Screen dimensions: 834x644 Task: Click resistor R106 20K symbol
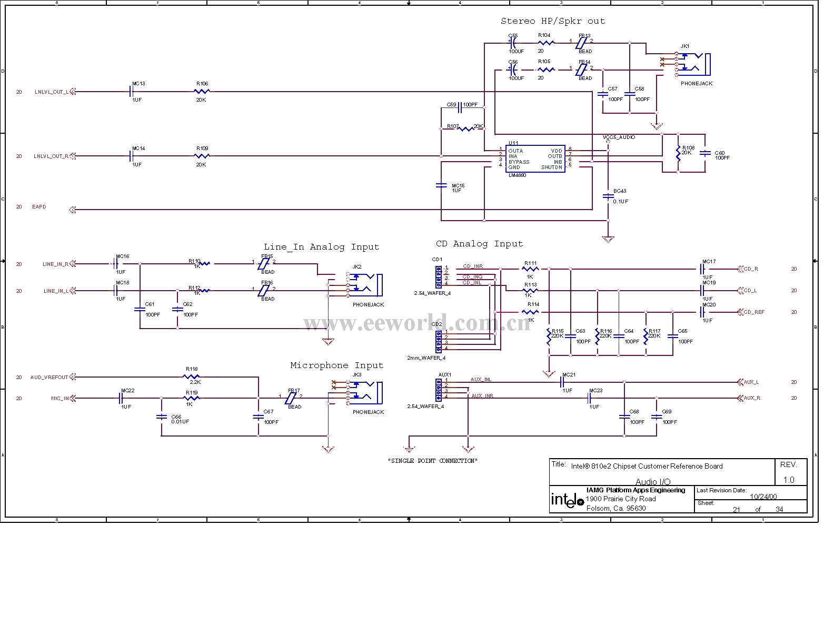[x=202, y=92]
